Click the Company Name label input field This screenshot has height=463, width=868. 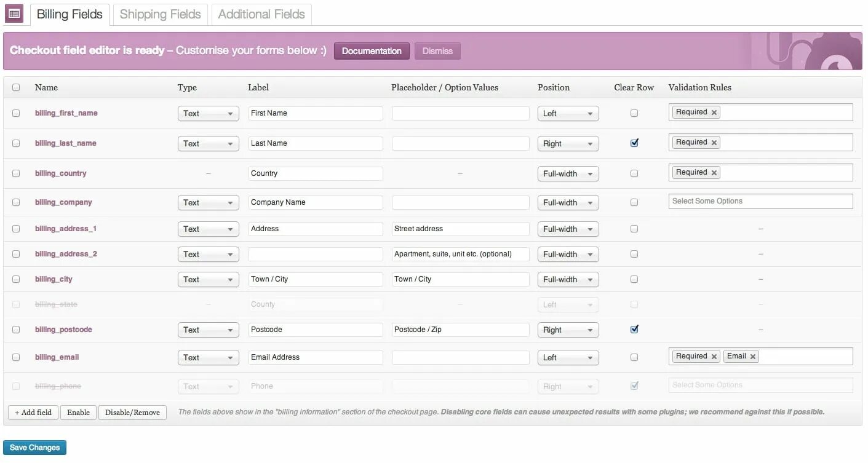point(316,202)
